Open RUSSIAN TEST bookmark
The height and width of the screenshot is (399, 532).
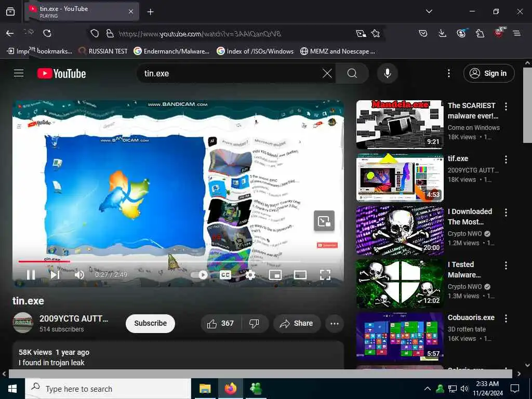pos(103,51)
